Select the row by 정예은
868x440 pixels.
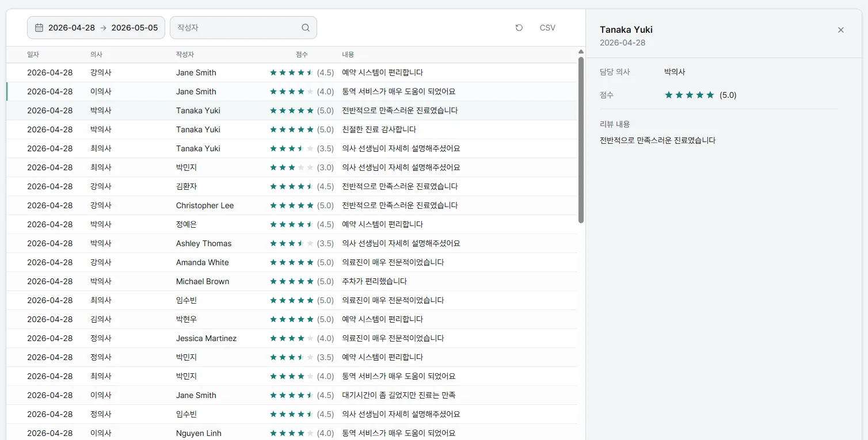point(291,224)
